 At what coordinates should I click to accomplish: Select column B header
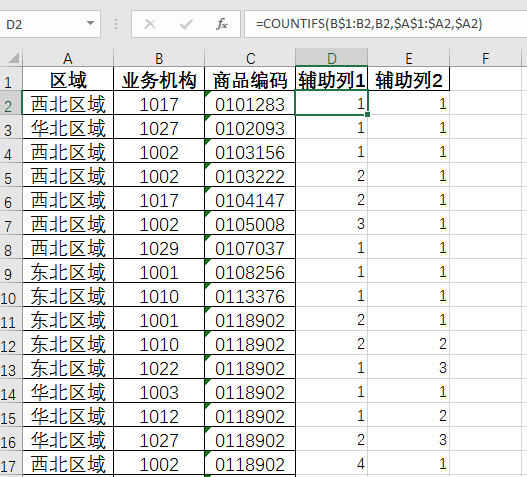click(159, 58)
